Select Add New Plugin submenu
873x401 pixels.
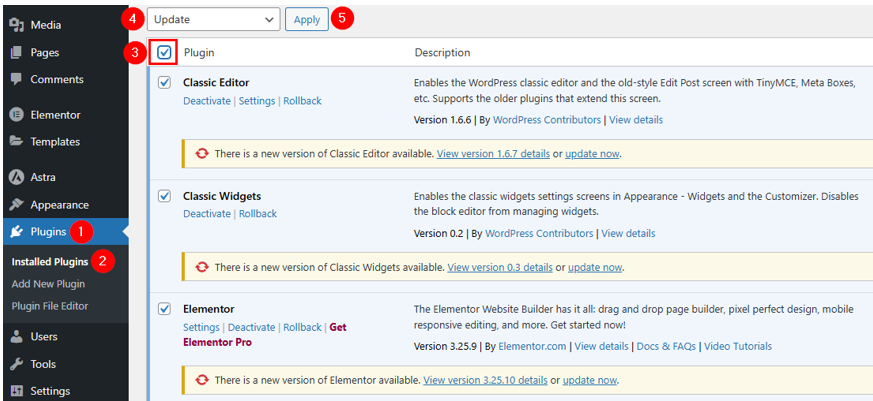click(x=48, y=284)
